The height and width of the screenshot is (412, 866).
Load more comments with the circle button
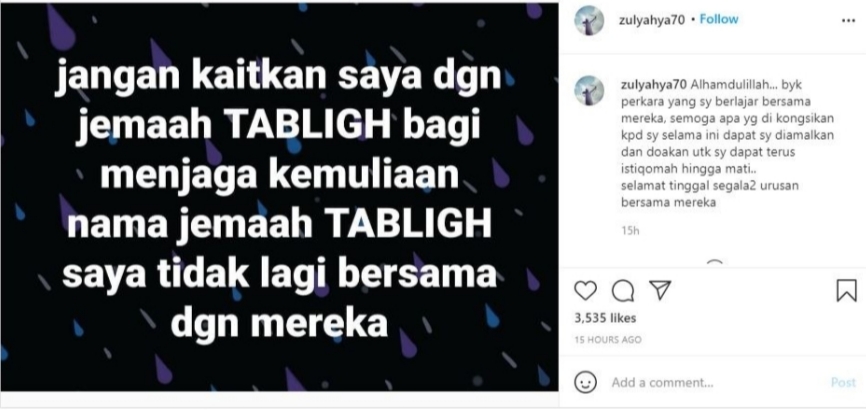pos(715,263)
